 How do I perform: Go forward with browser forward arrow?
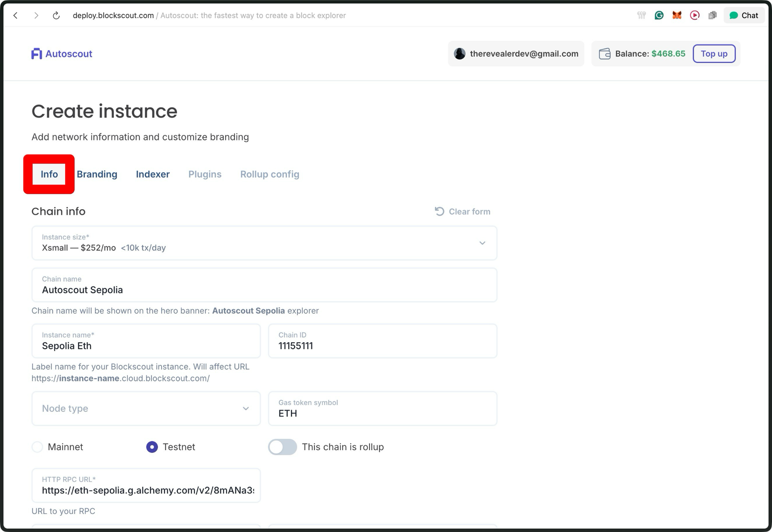pyautogui.click(x=36, y=15)
